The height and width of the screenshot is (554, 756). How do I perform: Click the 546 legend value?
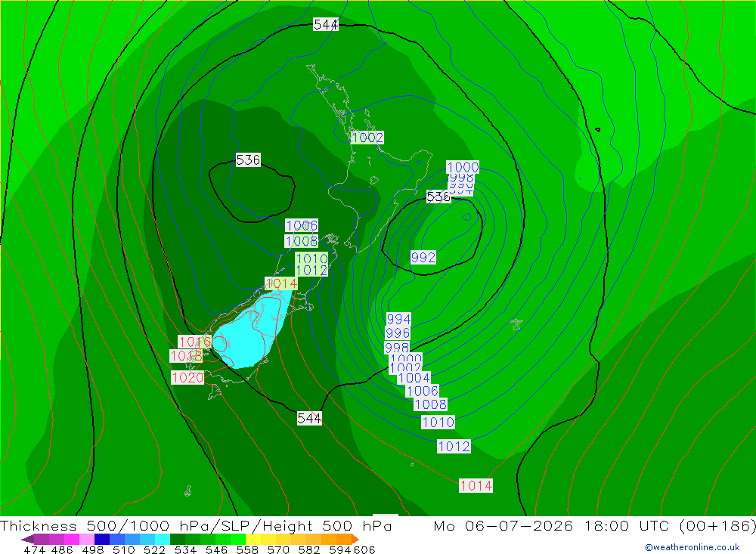pos(216,549)
